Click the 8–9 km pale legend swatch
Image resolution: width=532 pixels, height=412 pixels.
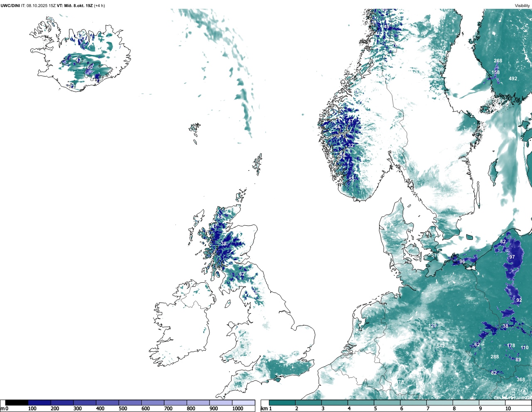pyautogui.click(x=466, y=403)
